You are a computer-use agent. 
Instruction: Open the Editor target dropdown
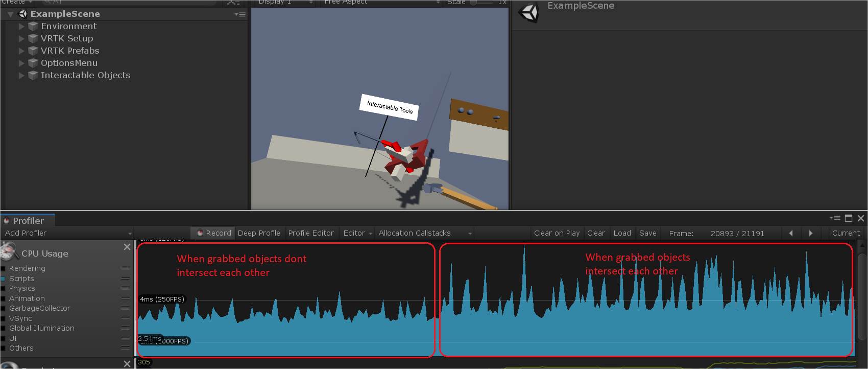click(357, 233)
